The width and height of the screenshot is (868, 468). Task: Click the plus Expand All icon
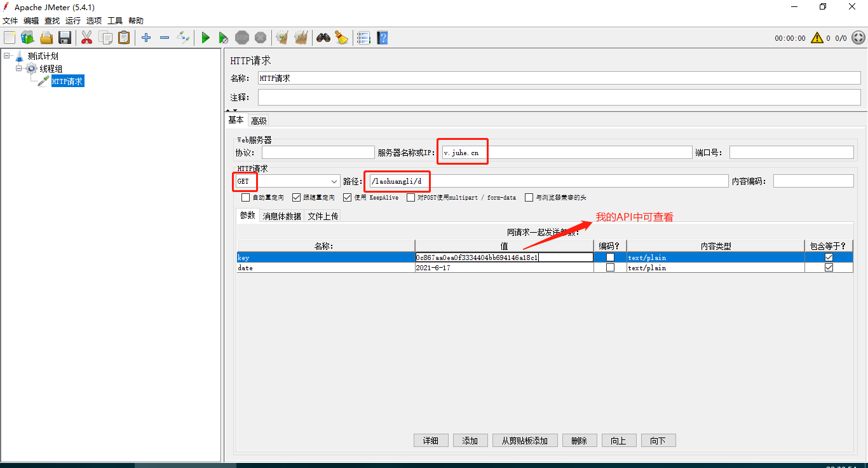coord(146,38)
